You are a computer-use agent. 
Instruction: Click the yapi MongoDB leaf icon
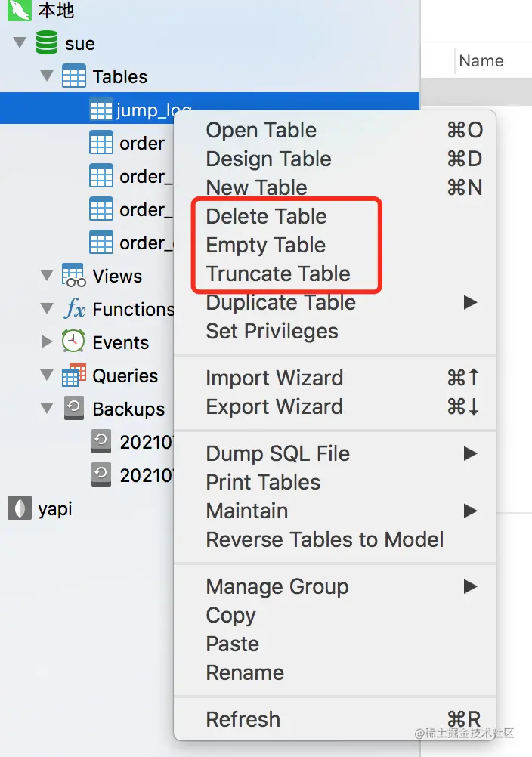tap(20, 508)
